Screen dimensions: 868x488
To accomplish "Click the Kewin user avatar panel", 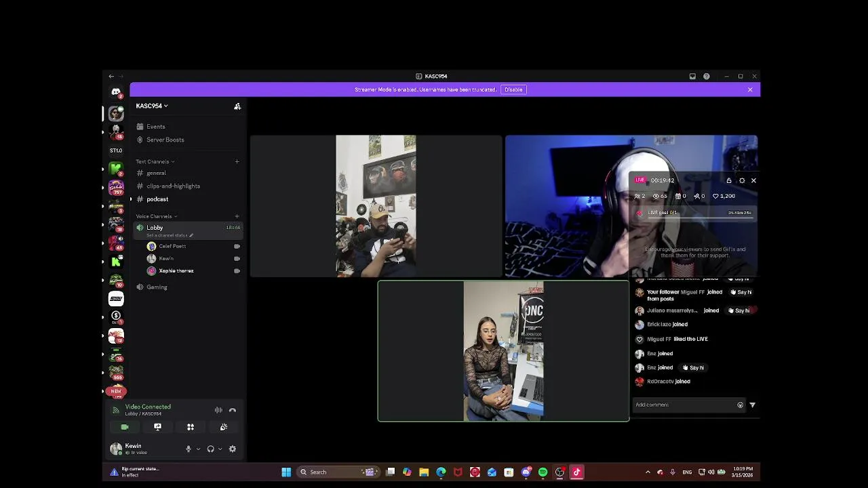I will click(x=129, y=449).
